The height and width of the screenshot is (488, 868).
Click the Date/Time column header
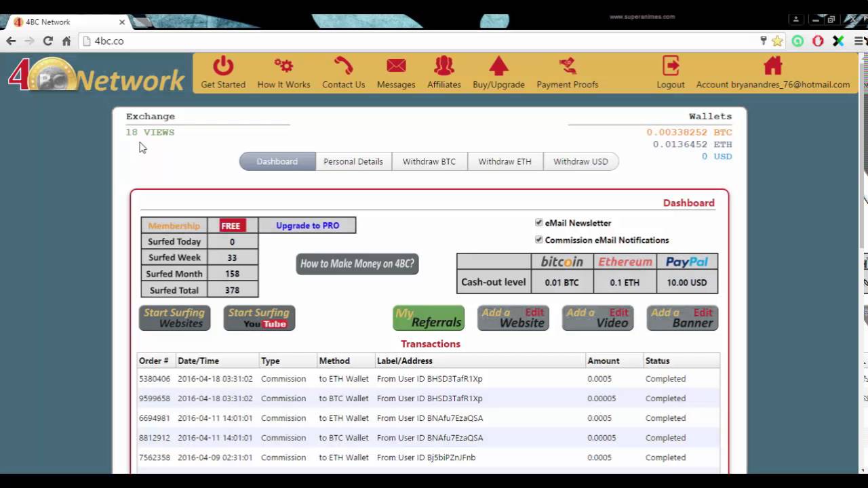[x=198, y=361]
